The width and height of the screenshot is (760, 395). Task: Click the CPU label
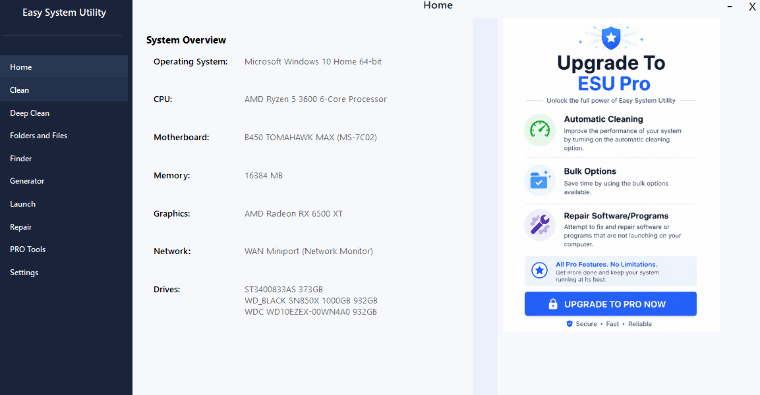pyautogui.click(x=163, y=99)
